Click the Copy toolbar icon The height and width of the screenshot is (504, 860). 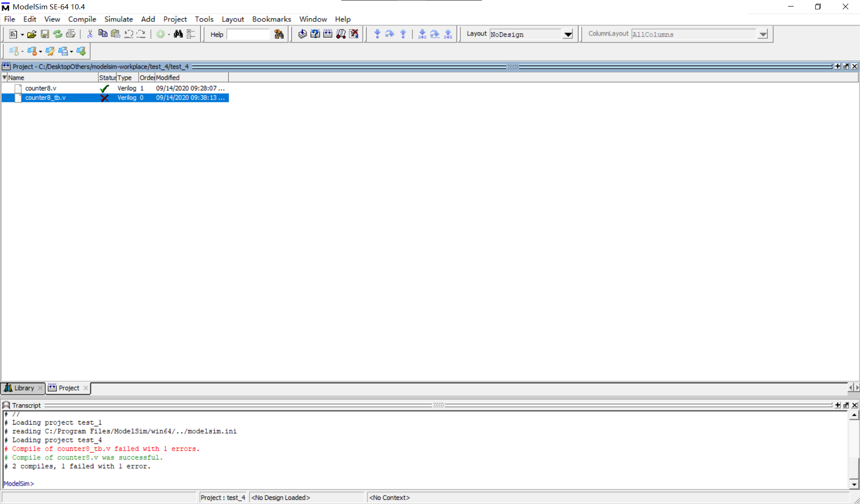click(103, 34)
